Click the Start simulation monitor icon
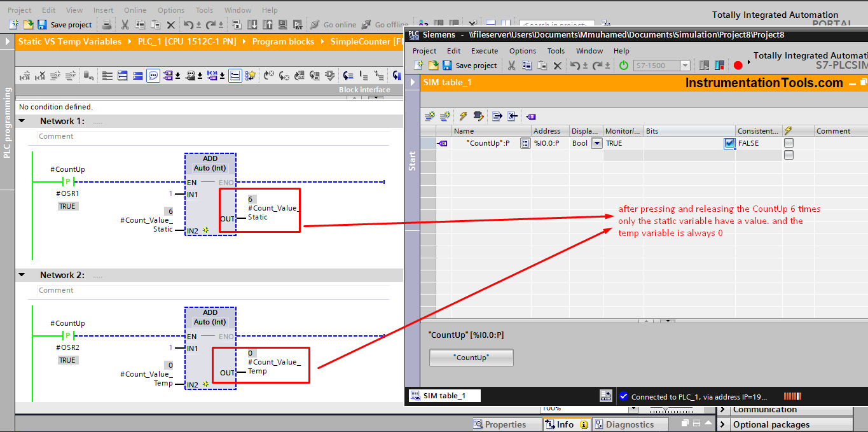The width and height of the screenshot is (868, 432). coord(282,25)
